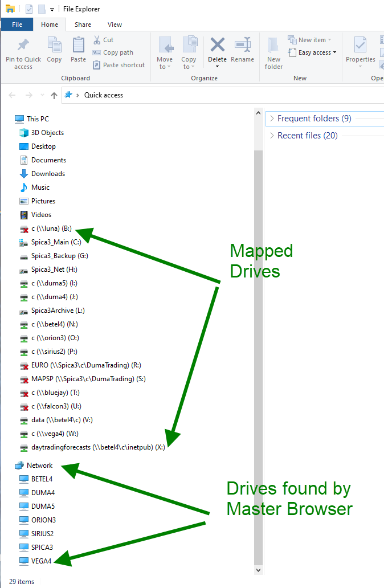
Task: Click the navigation pane scroll up arrow
Action: click(258, 112)
